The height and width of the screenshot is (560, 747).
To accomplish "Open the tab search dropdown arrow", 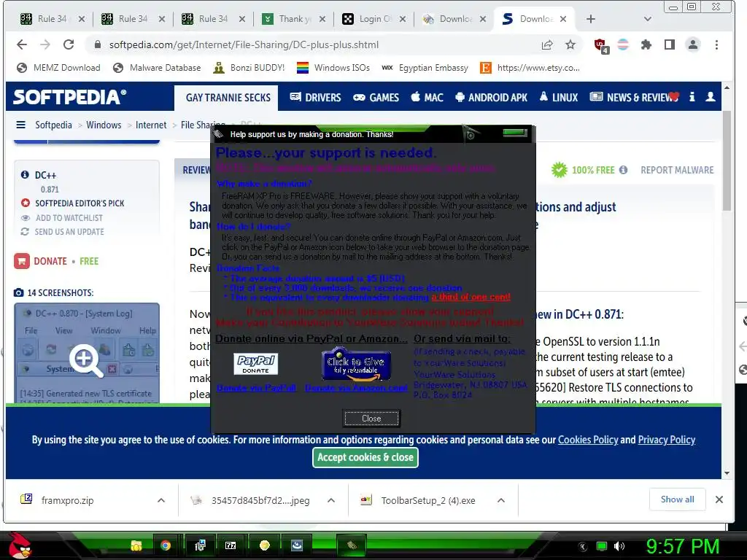I will [x=647, y=19].
